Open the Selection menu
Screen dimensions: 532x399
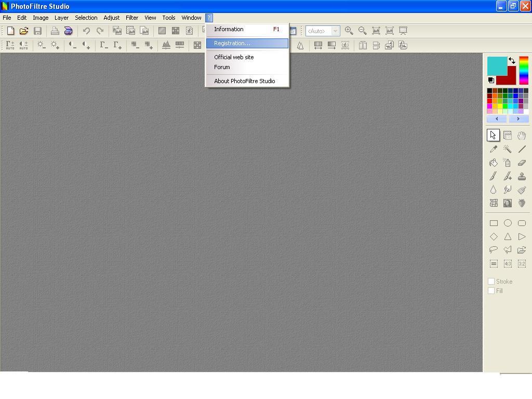[86, 18]
